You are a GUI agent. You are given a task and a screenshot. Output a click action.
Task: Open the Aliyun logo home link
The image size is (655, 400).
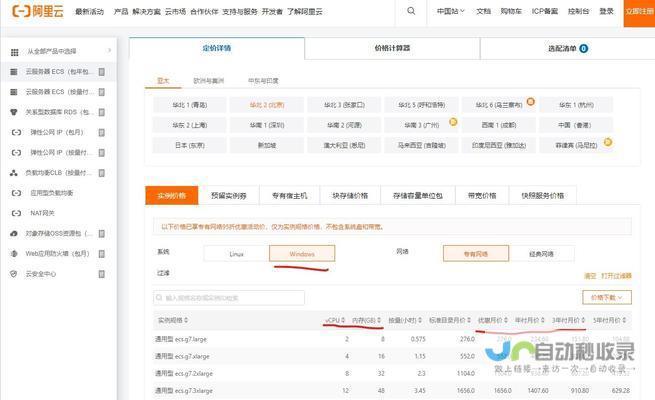(x=38, y=11)
